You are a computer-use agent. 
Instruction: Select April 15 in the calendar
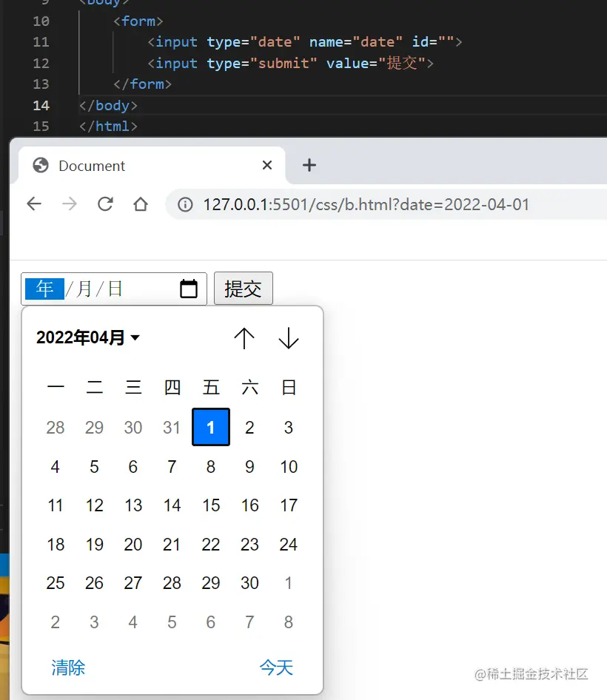[211, 506]
